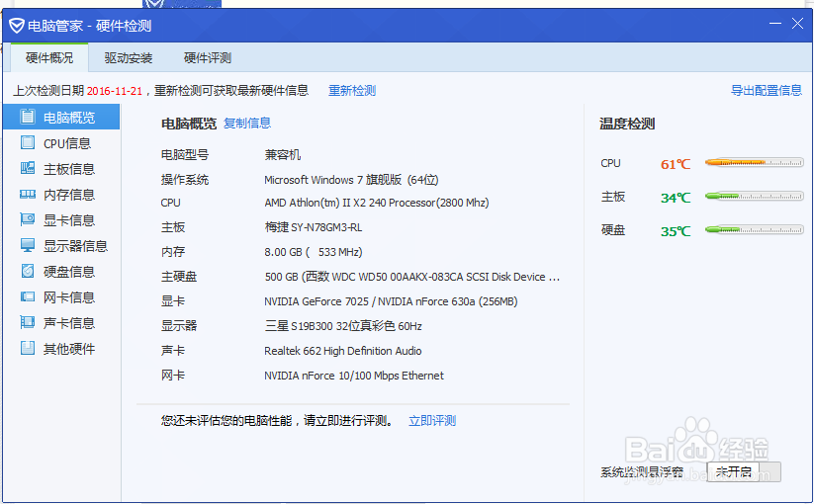Click the 梅捷 SY-N78GM3-RL motherboard text

tap(314, 227)
